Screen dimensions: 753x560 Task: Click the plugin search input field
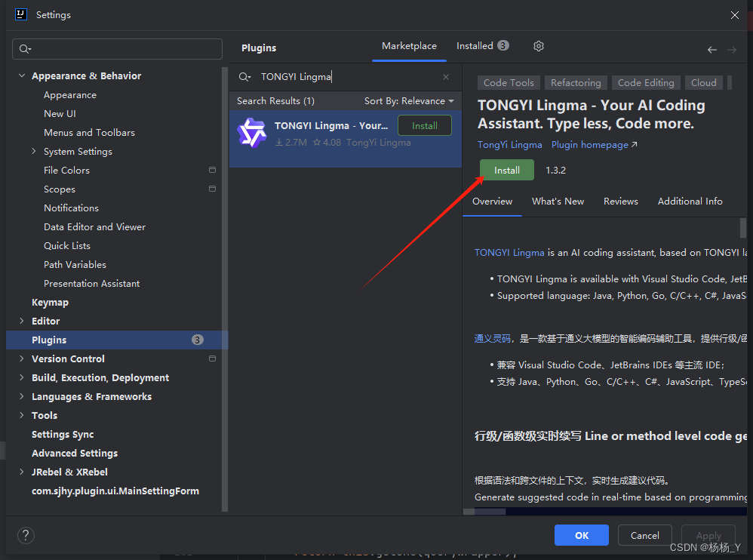(x=346, y=77)
